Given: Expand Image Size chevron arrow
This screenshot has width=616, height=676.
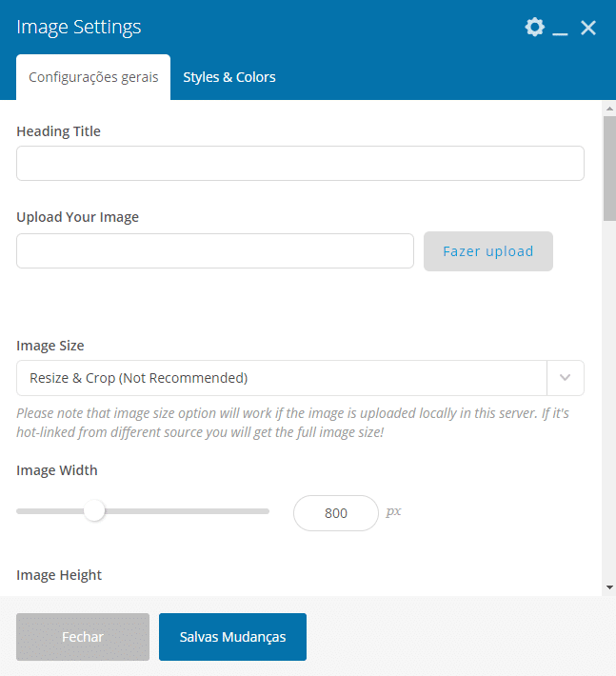Looking at the screenshot, I should point(566,378).
